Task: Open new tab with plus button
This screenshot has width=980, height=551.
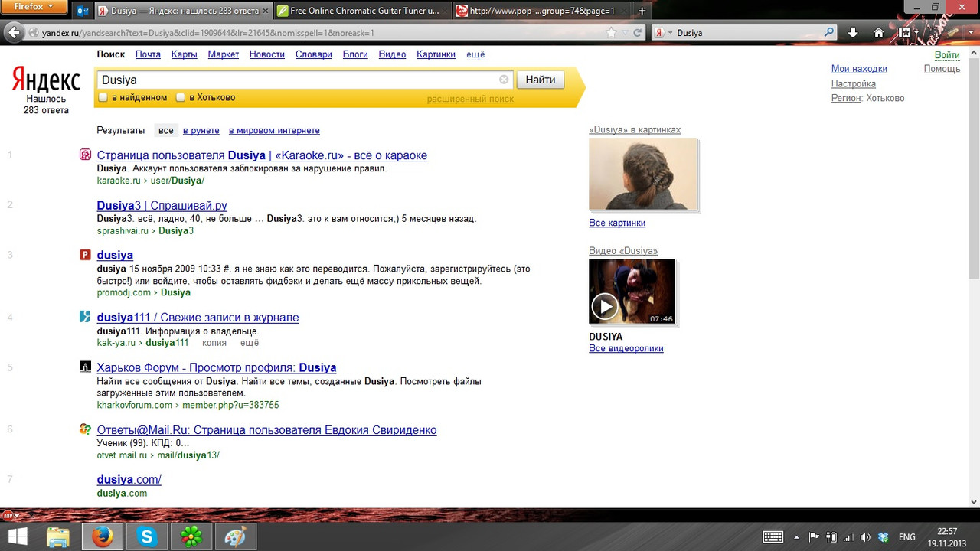Action: (x=642, y=11)
